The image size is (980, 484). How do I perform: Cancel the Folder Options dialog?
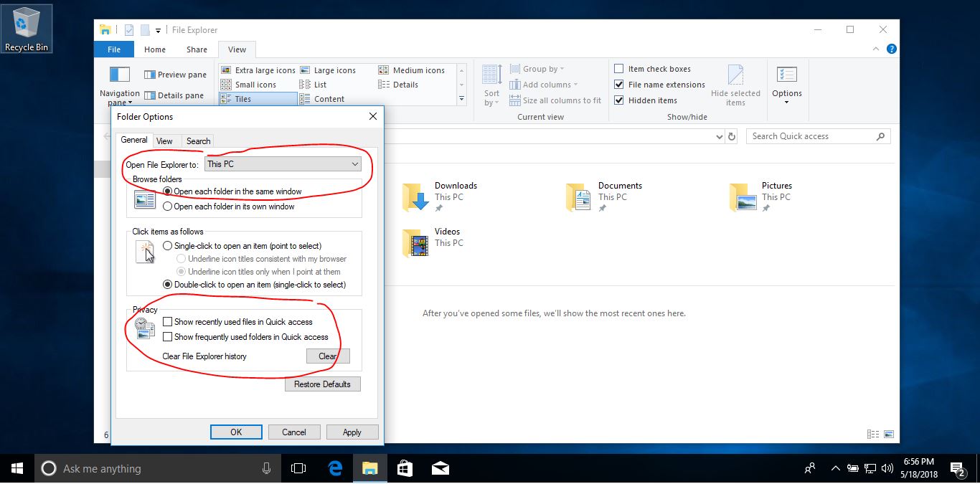pyautogui.click(x=294, y=432)
